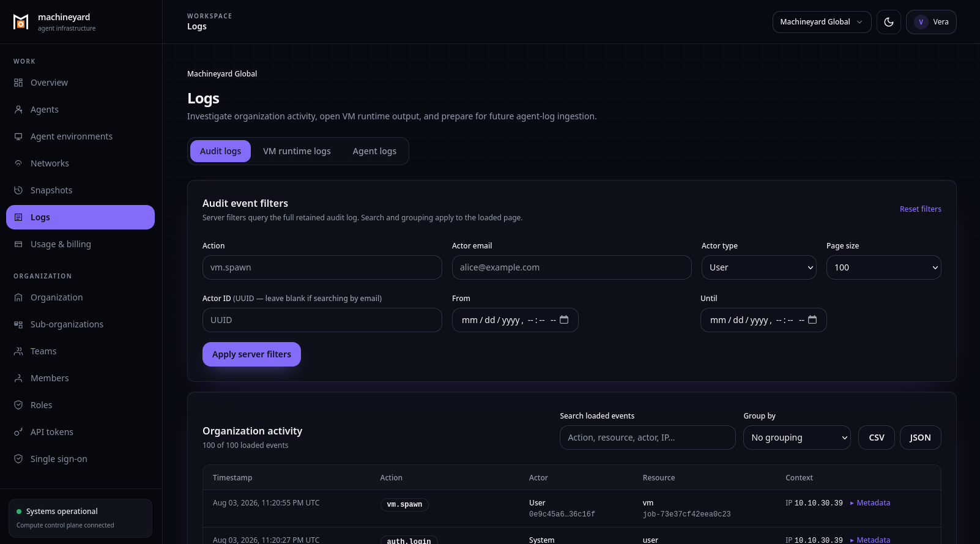Screen dimensions: 980x544
Task: Click the Systems operational status card
Action: (80, 518)
